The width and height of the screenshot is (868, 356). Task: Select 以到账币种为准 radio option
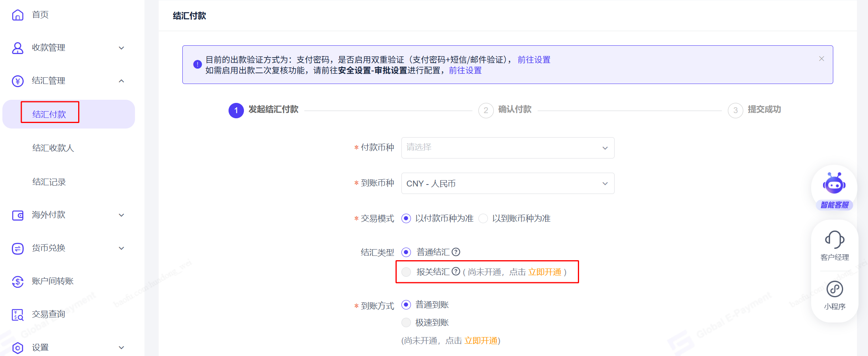(483, 218)
